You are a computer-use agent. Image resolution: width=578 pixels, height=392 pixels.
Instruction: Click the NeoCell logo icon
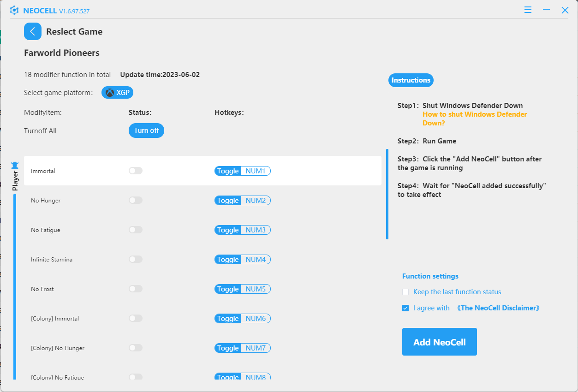click(14, 10)
